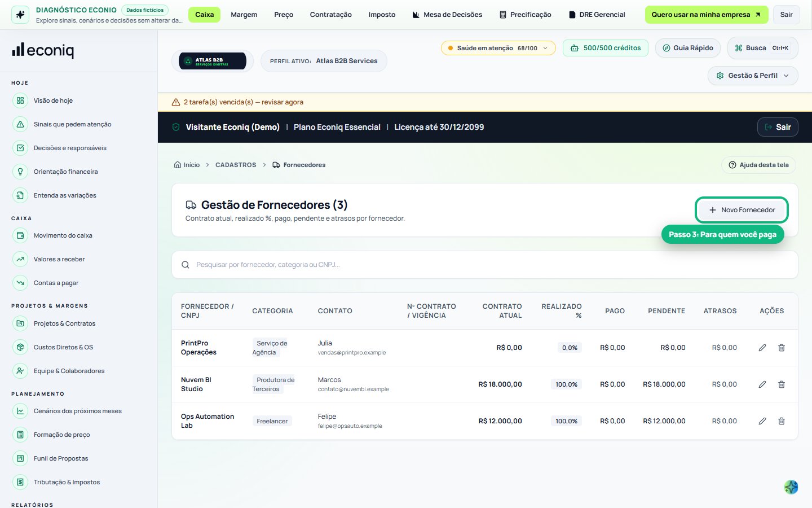Click the Visão de hoje sidebar icon

click(x=20, y=100)
